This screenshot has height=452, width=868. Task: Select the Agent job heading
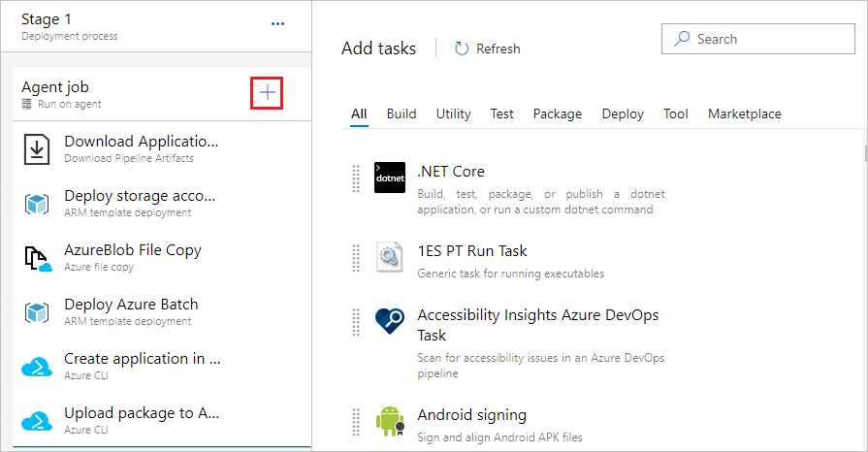click(x=55, y=87)
